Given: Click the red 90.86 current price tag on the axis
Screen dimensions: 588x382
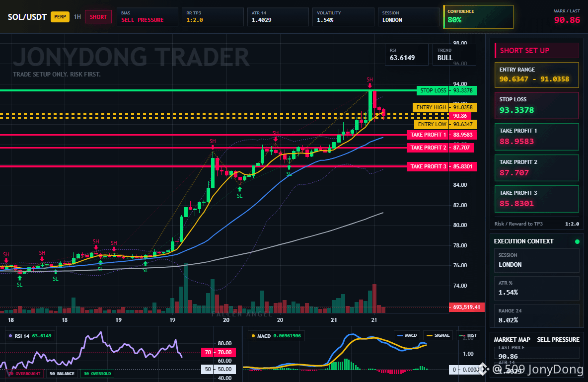Looking at the screenshot, I should pyautogui.click(x=460, y=116).
